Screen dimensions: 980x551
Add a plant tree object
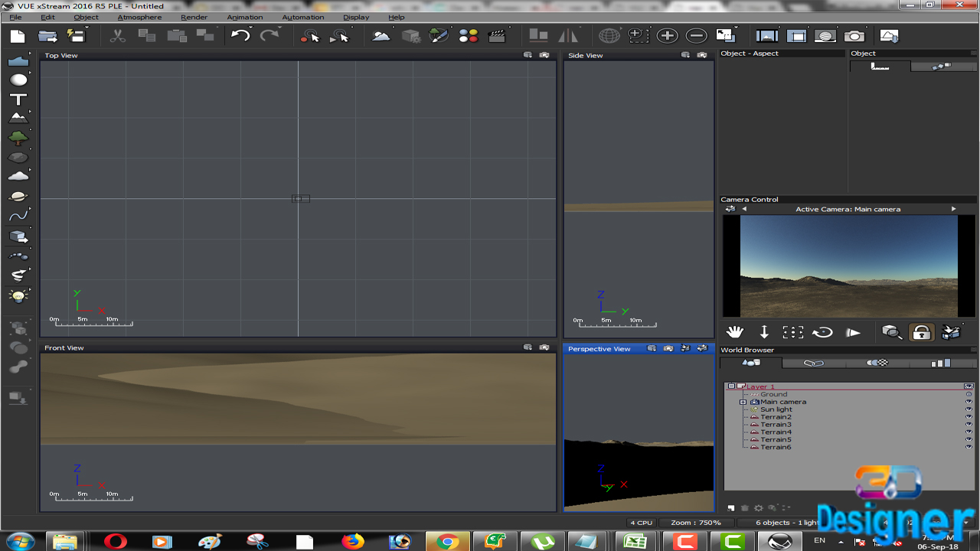click(x=18, y=138)
